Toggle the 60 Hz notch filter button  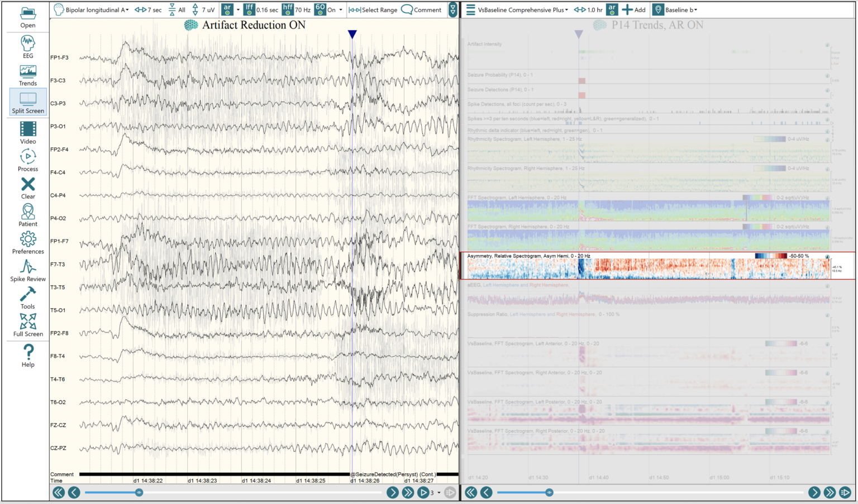320,9
